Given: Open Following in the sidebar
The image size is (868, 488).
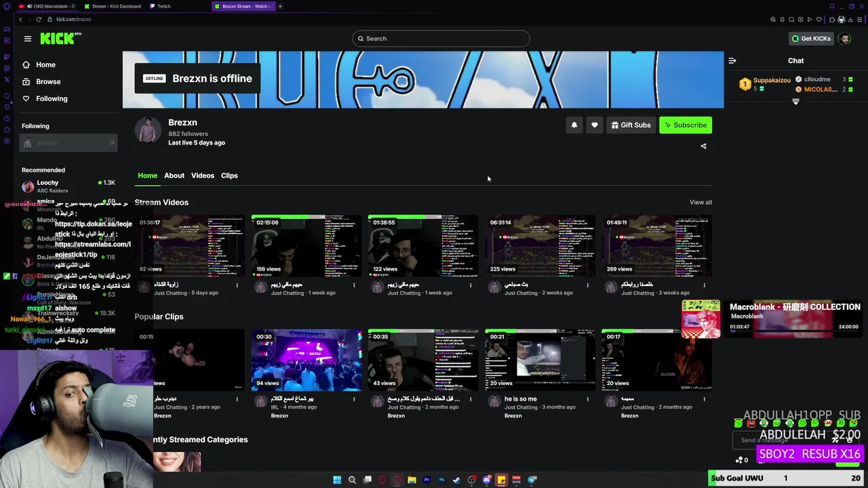Looking at the screenshot, I should 52,98.
